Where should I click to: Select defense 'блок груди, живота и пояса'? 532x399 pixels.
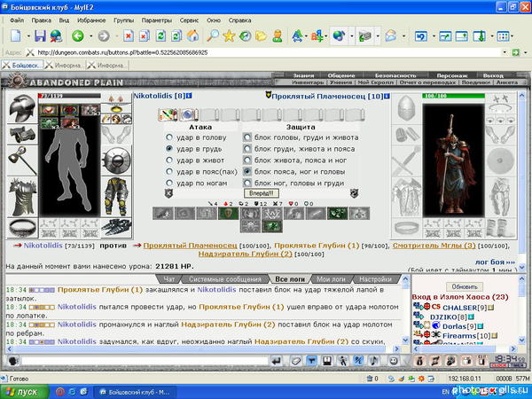point(247,149)
